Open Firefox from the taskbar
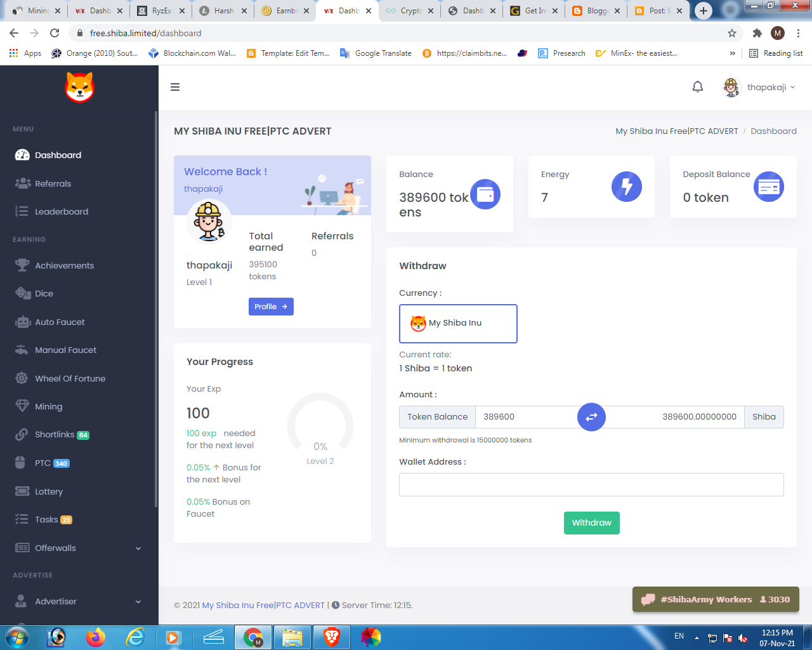The image size is (812, 650). tap(96, 637)
